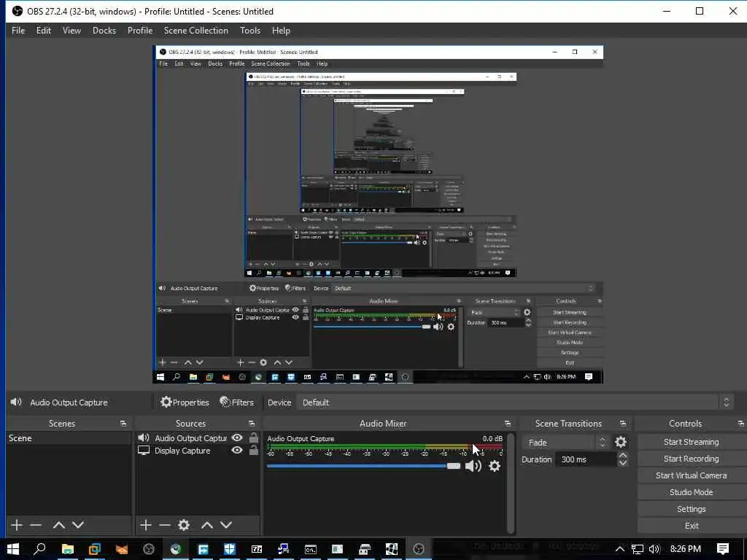Hide the Display Capture source

point(237,450)
